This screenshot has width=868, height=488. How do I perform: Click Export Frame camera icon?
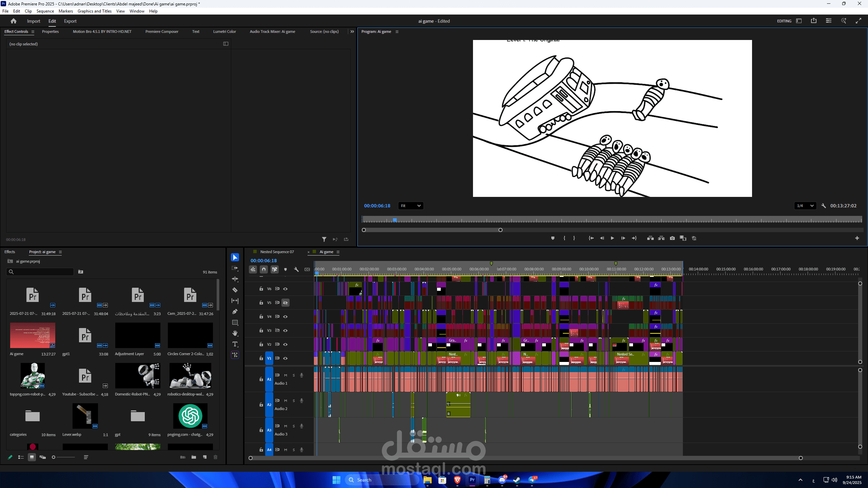[x=672, y=238]
